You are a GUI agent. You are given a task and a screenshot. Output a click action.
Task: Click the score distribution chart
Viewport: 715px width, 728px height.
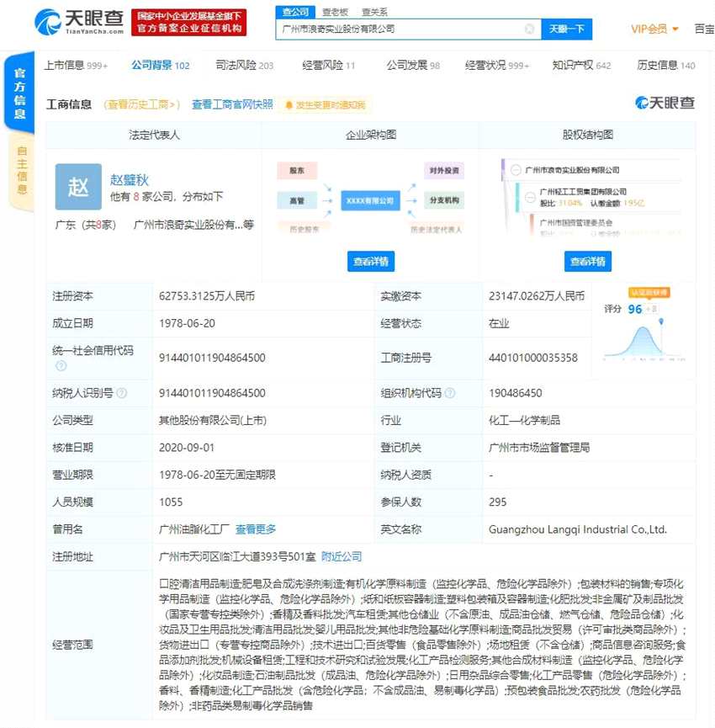(644, 341)
